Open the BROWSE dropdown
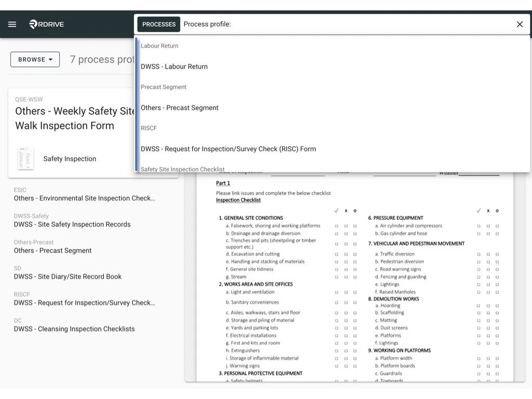Image resolution: width=532 pixels, height=399 pixels. [x=35, y=59]
